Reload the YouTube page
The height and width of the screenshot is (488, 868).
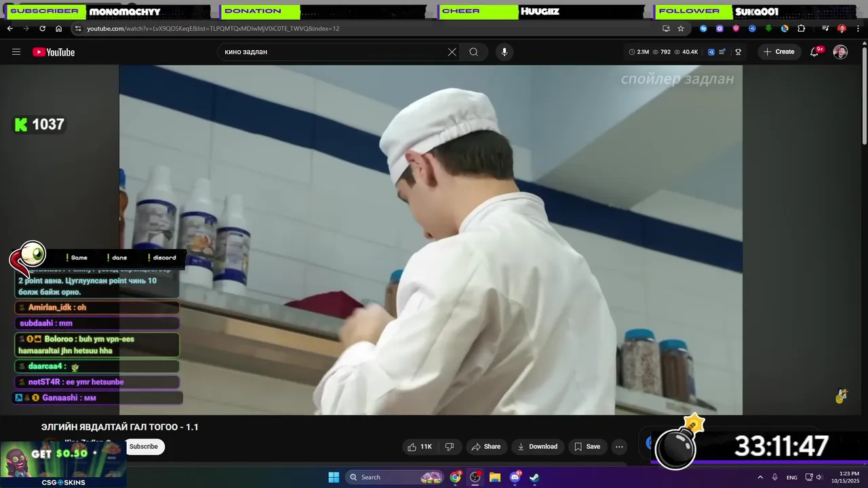click(x=42, y=28)
